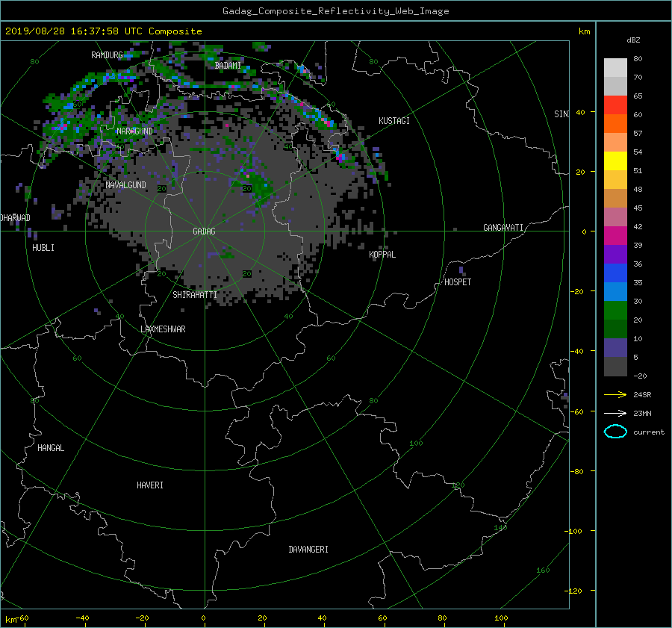Click the dBZ legend value 65

638,96
